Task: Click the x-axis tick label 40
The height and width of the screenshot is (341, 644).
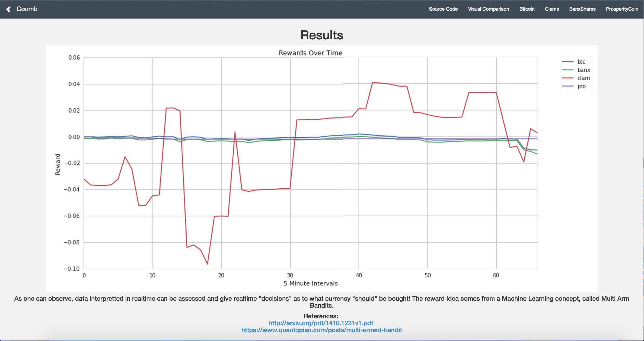Action: [359, 275]
